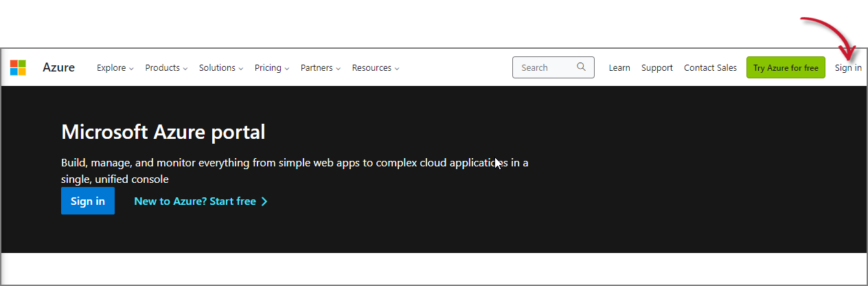Click the Try Azure for free button
This screenshot has width=868, height=286.
(786, 67)
